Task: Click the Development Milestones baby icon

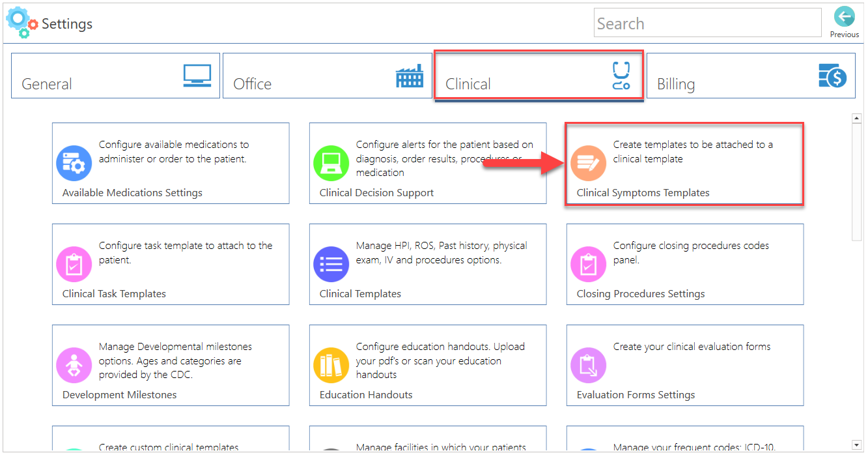Action: pos(74,365)
